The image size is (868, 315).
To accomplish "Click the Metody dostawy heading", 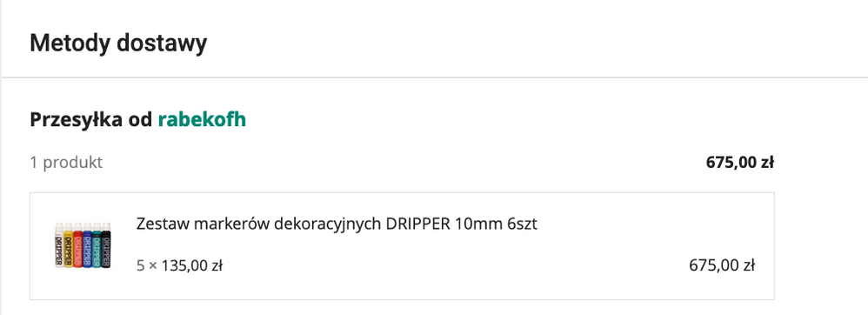I will click(x=118, y=43).
